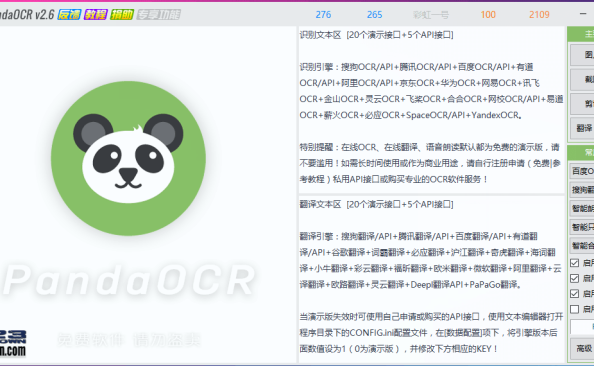
Task: Click the 捐助 donate badge
Action: click(122, 15)
